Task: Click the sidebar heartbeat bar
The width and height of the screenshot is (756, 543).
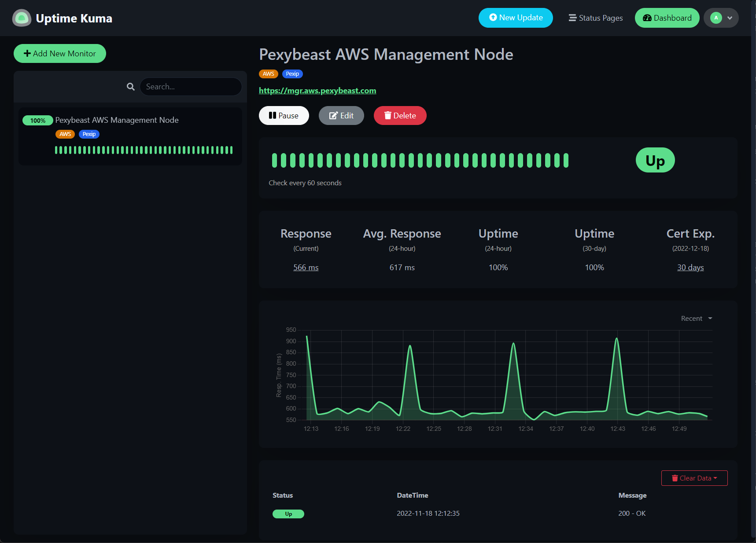Action: point(144,150)
